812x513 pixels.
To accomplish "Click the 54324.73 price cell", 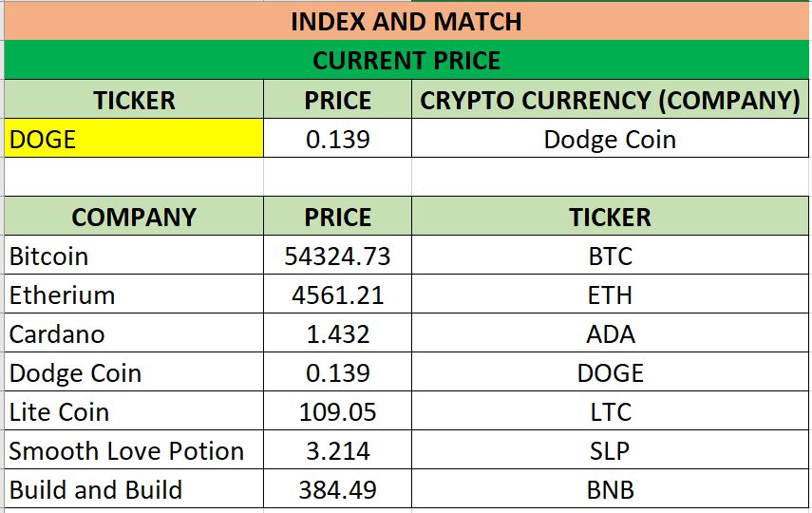I will click(337, 256).
